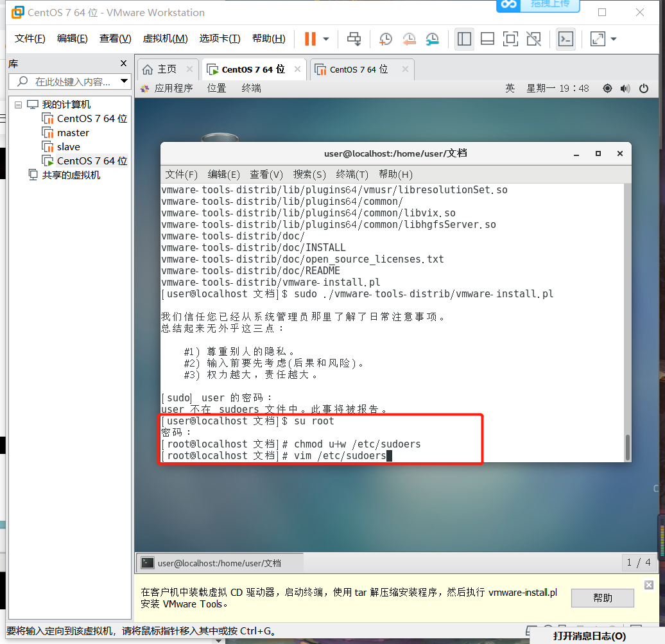Switch to the 主页 tab

click(168, 69)
